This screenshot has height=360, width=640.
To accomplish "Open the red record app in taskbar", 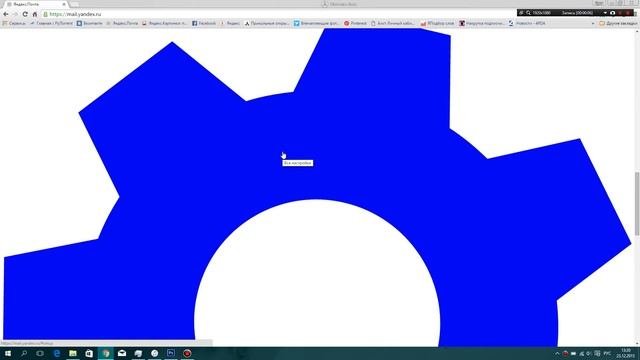I will click(187, 353).
